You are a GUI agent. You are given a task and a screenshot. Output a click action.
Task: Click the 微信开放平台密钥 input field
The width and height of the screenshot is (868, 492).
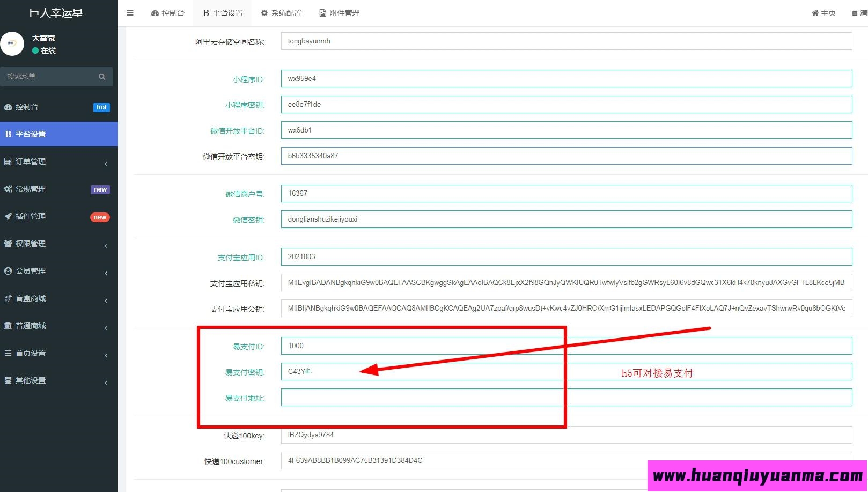click(x=567, y=156)
